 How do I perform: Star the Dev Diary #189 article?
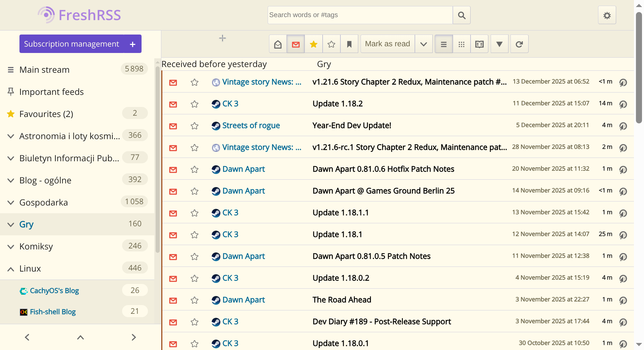coord(195,322)
